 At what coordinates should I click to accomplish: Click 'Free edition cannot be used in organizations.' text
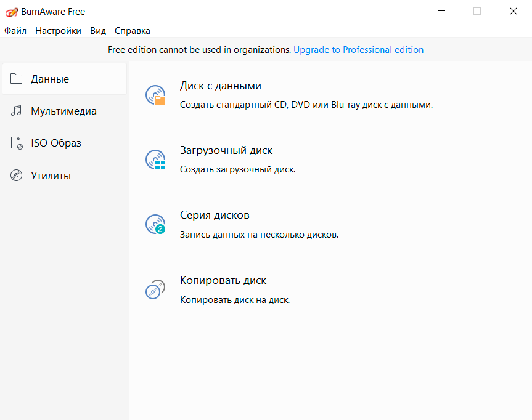[200, 50]
